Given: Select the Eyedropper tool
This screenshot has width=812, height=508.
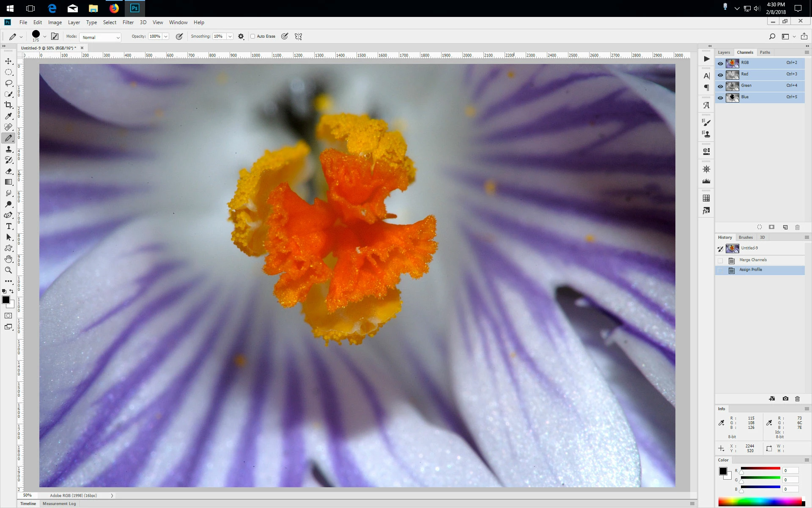Looking at the screenshot, I should coord(8,116).
